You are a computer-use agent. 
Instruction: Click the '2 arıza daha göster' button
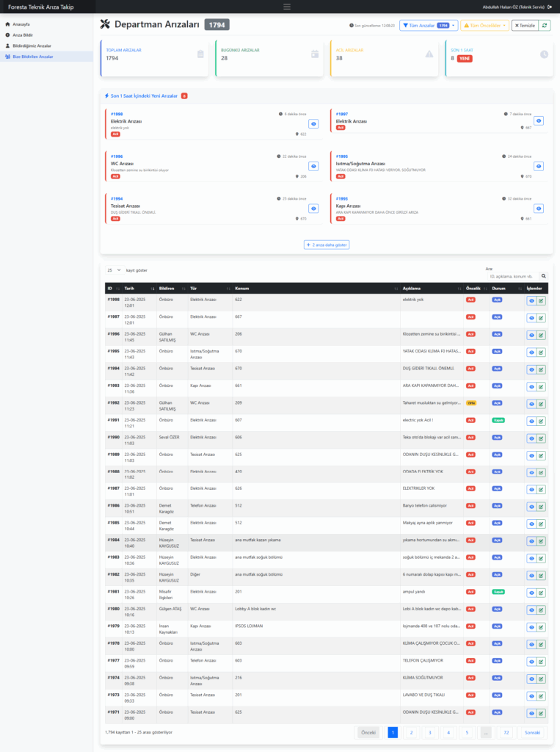point(327,245)
